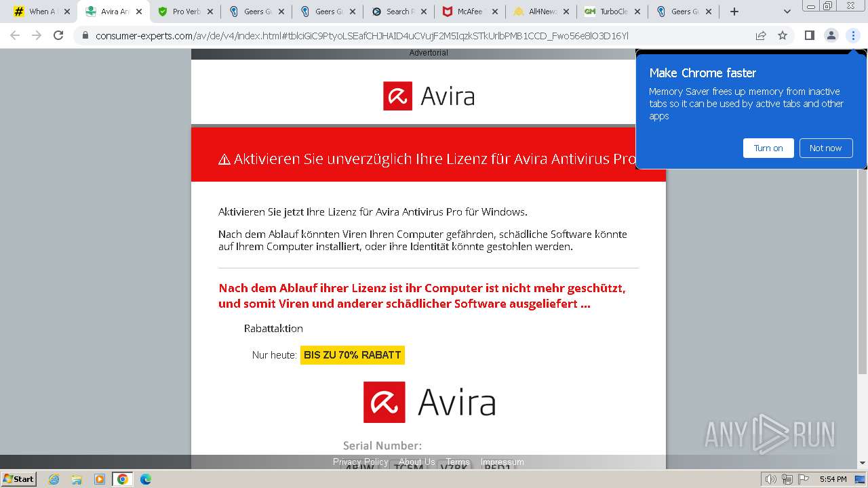Open the Terms link

[x=458, y=462]
